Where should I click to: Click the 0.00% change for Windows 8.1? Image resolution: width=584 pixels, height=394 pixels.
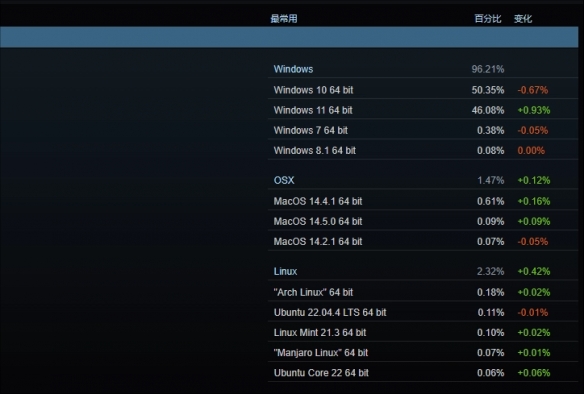coord(531,150)
